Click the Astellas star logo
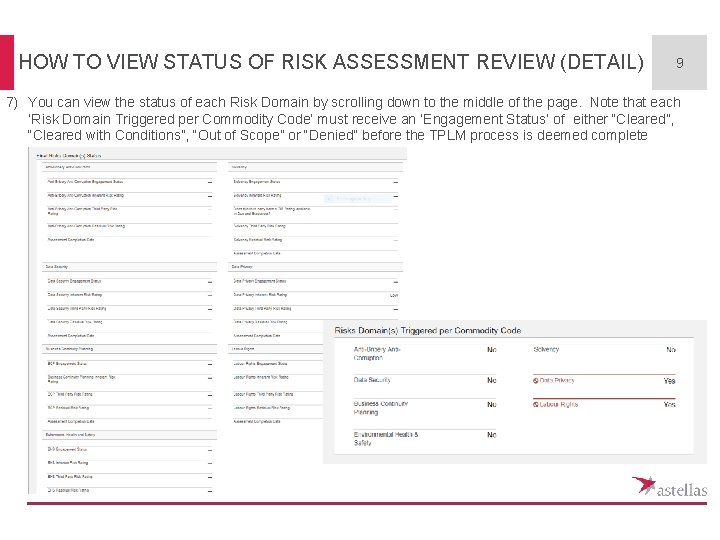This screenshot has height=540, width=720. pos(644,485)
